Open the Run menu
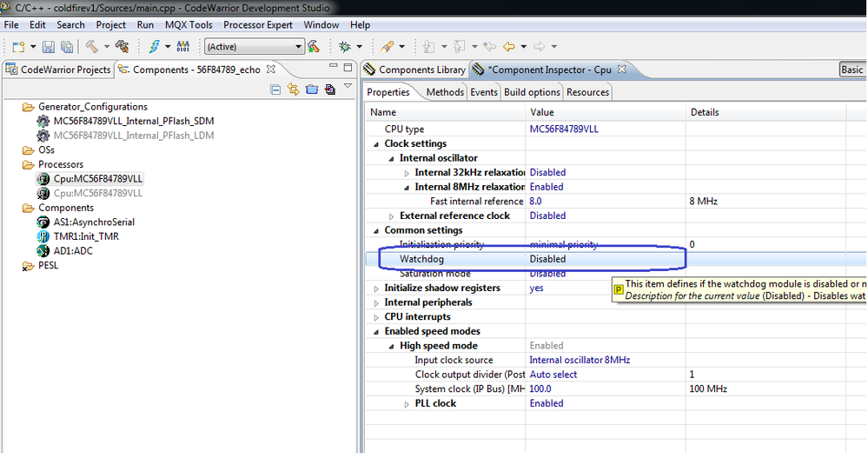The image size is (868, 458). pos(145,25)
